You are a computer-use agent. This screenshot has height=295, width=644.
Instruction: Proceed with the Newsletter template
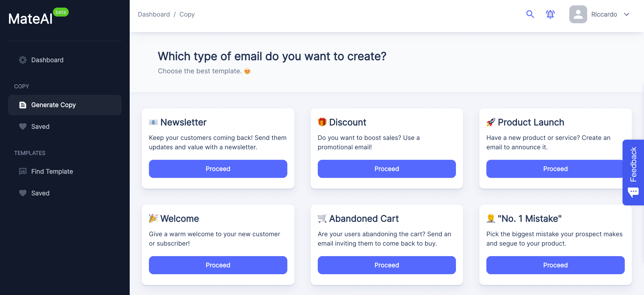[218, 169]
